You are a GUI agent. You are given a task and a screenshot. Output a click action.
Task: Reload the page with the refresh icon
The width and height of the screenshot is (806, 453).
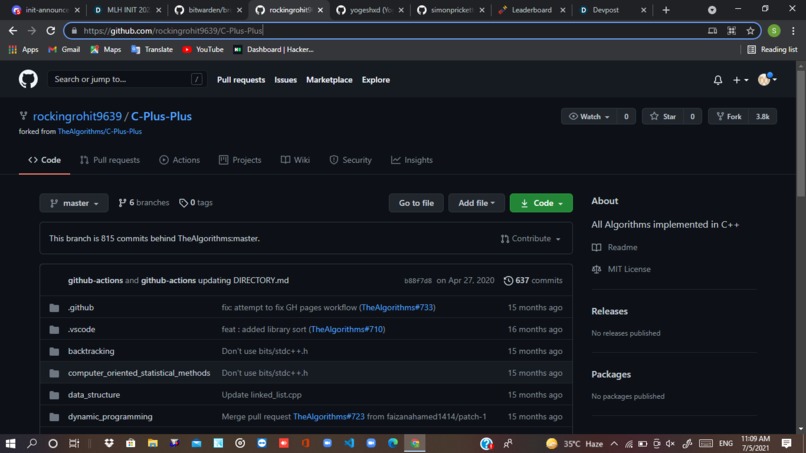[x=50, y=31]
